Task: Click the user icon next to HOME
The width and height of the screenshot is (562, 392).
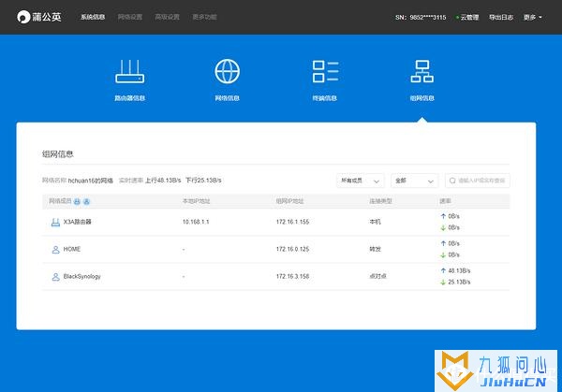Action: 55,250
